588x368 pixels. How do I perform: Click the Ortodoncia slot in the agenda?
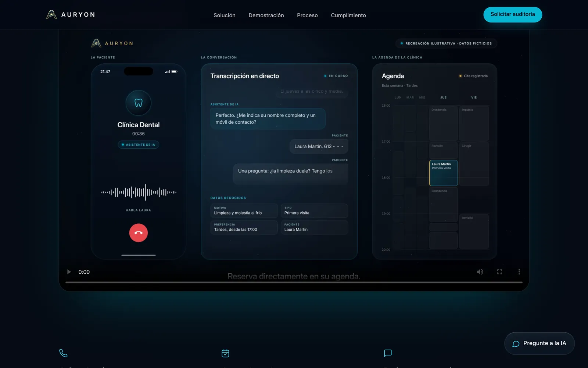coord(443,123)
